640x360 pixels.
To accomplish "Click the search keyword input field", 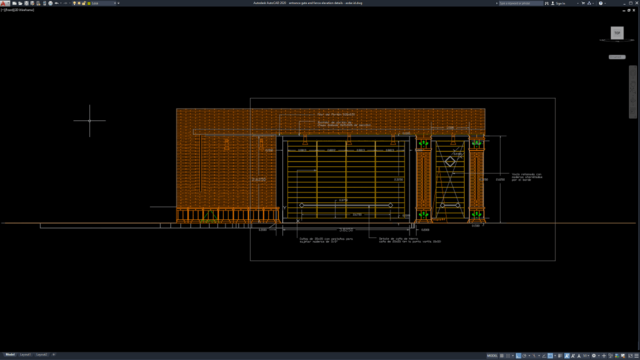I will [x=521, y=3].
